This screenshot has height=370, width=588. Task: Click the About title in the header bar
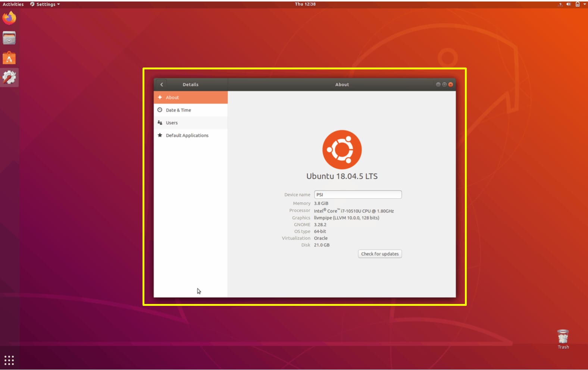tap(342, 85)
